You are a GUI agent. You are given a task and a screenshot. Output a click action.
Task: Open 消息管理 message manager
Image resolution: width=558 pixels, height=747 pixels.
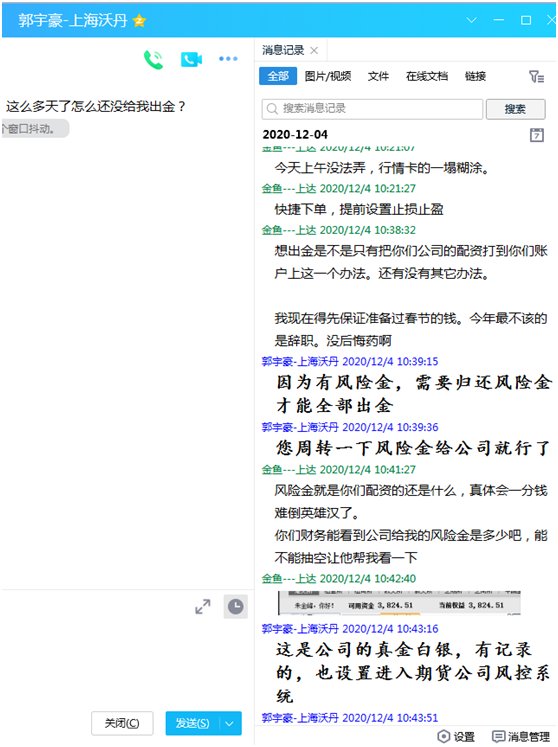[521, 737]
